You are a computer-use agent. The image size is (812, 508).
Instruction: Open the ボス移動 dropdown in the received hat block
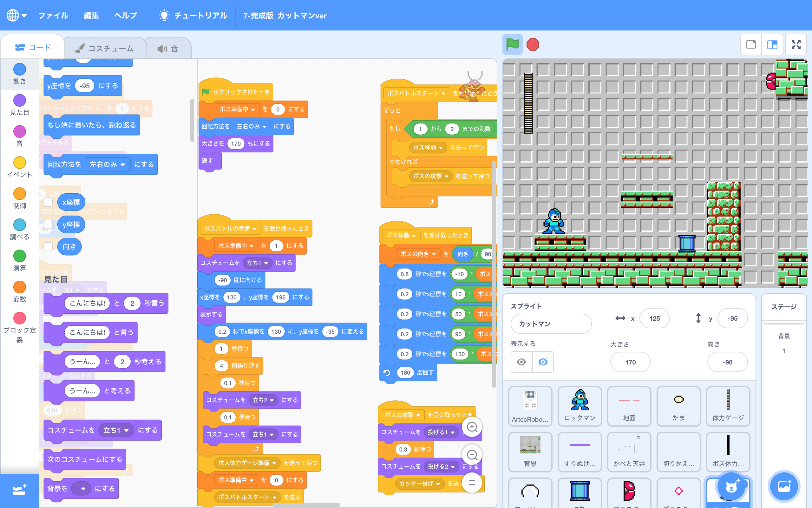(x=401, y=235)
